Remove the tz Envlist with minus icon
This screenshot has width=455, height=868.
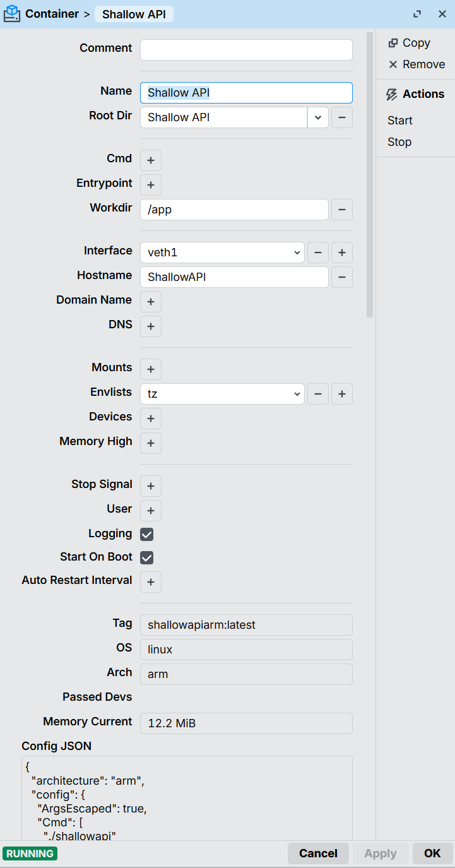coord(317,394)
